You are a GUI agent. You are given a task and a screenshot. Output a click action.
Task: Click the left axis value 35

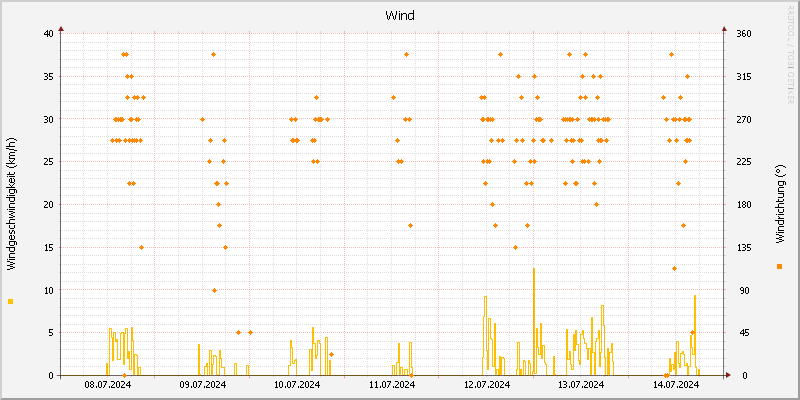(x=48, y=77)
